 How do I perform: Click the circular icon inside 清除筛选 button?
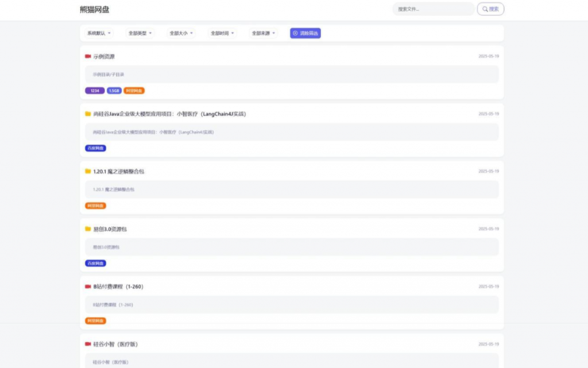point(295,33)
